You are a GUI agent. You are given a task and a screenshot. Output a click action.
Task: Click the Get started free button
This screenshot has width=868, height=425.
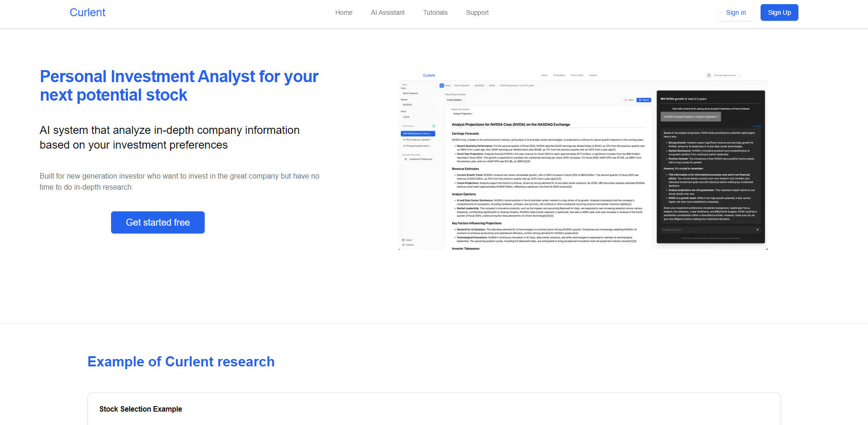[x=158, y=222]
